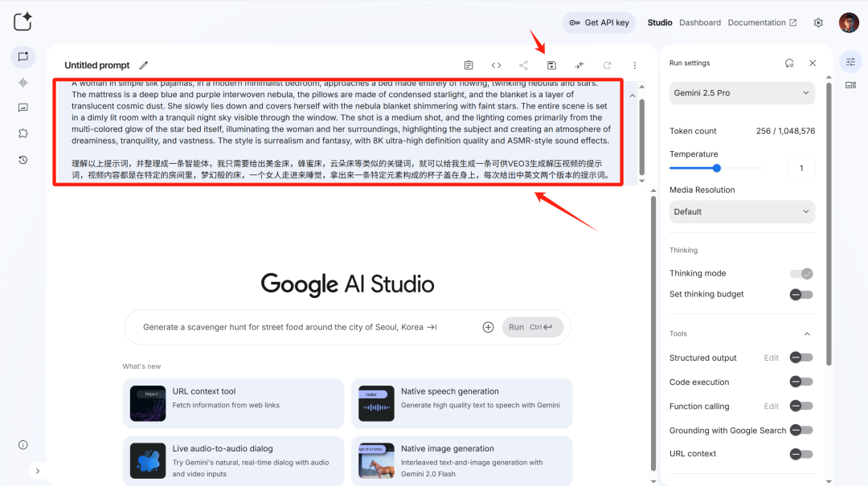Click the Untitled prompt title
This screenshot has height=486, width=868.
tap(97, 65)
